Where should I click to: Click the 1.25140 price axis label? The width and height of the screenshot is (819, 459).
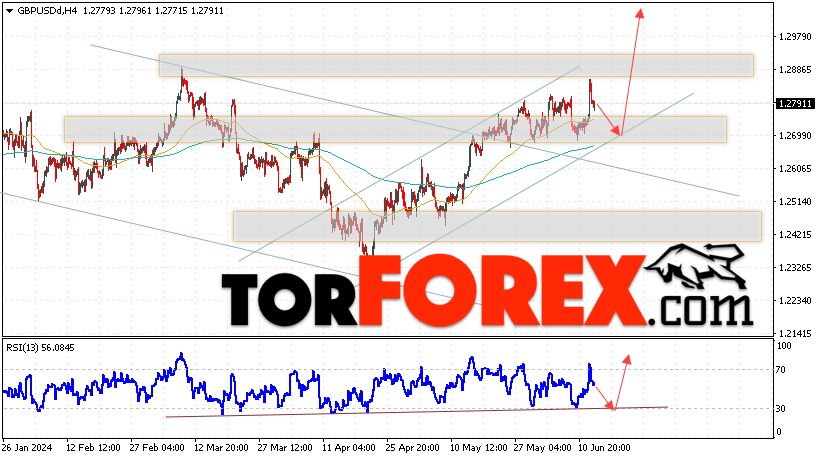795,202
